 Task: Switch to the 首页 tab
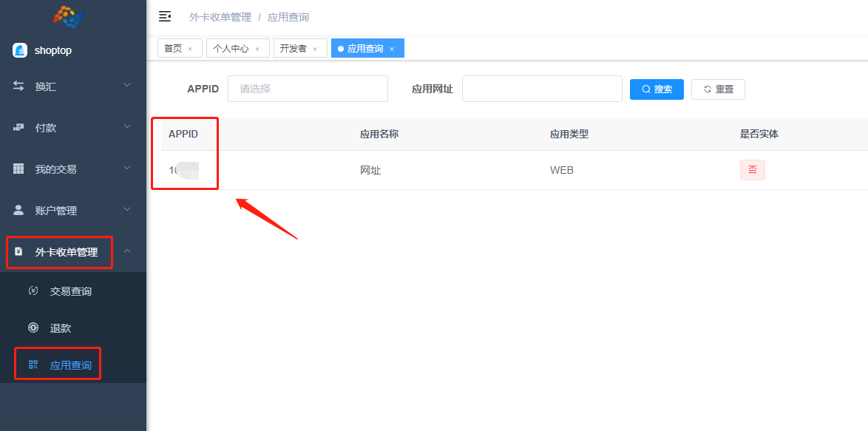[173, 49]
